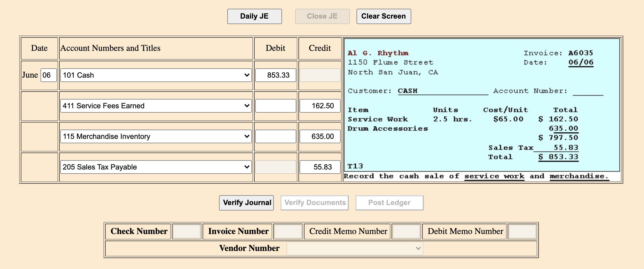Click the disabled Close JE button
Screen dimensions: 644x269
pos(322,16)
